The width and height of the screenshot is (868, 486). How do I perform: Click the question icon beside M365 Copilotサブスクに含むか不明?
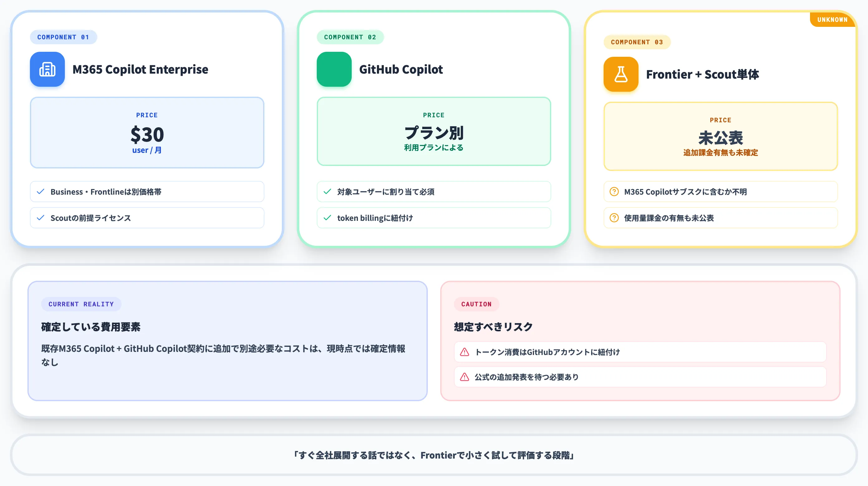coord(614,192)
